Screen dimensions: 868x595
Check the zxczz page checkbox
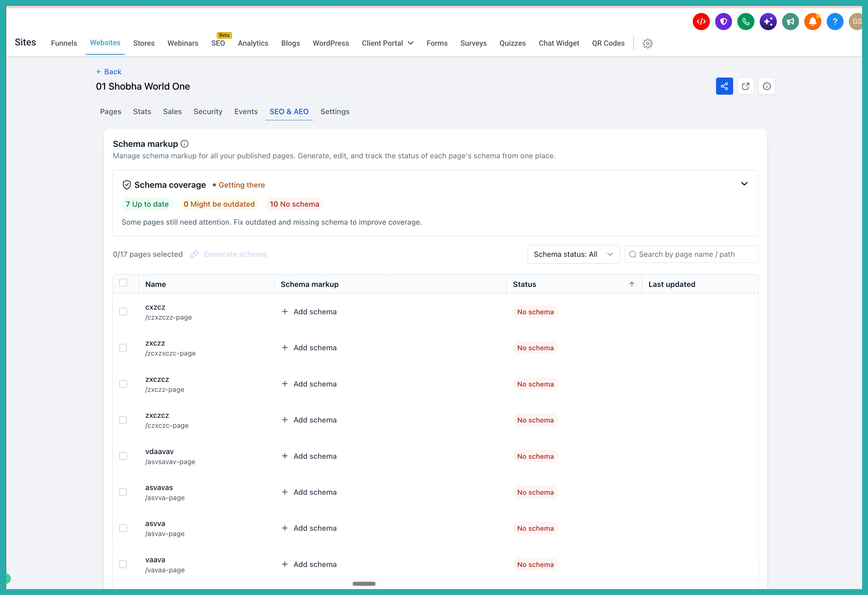click(123, 348)
